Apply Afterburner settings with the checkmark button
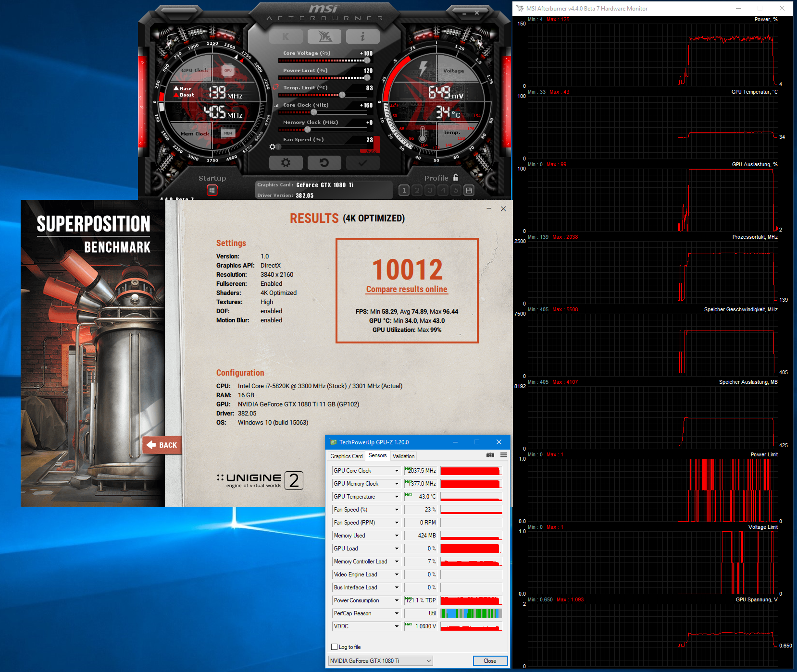The height and width of the screenshot is (672, 797). [363, 163]
